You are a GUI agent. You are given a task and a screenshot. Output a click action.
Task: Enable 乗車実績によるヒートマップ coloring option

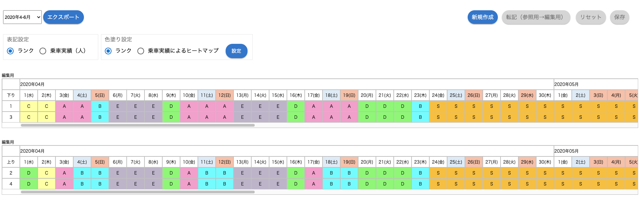(x=141, y=51)
